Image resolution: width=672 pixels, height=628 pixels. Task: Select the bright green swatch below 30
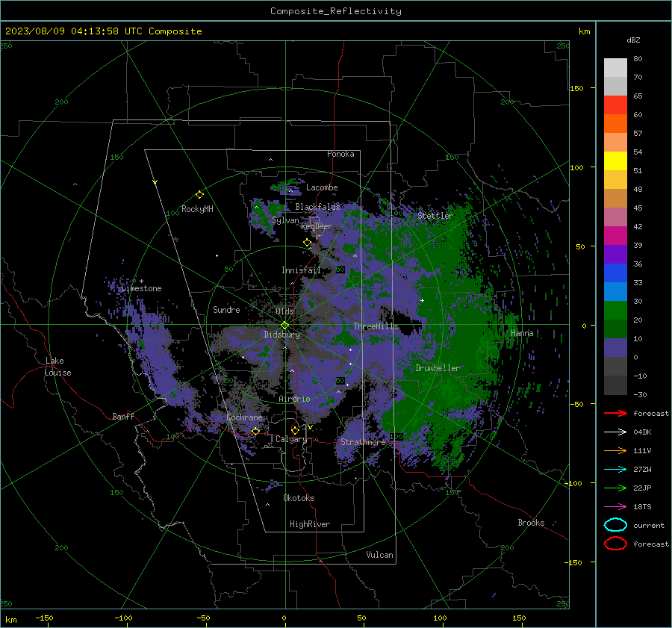pos(615,311)
